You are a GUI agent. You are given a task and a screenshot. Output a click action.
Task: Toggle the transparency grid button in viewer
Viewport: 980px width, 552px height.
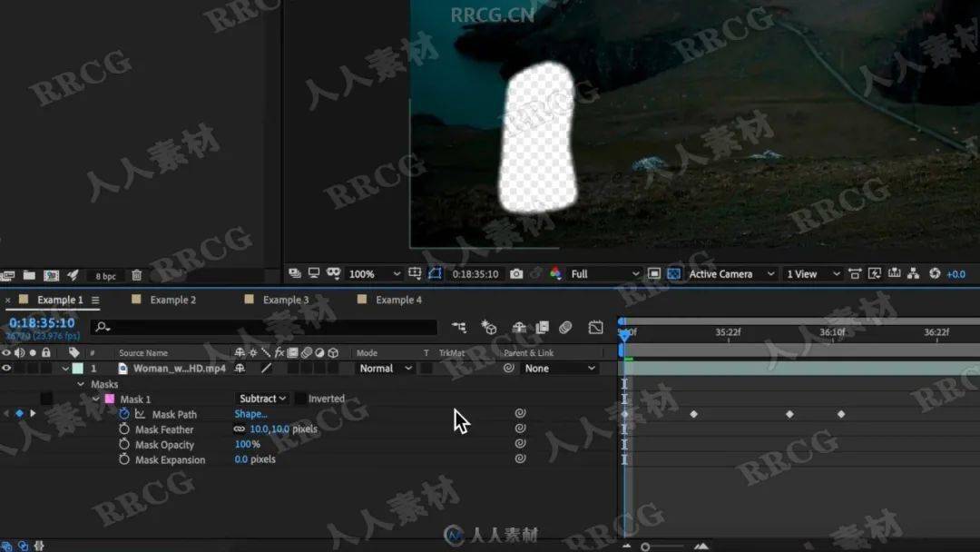click(x=674, y=274)
